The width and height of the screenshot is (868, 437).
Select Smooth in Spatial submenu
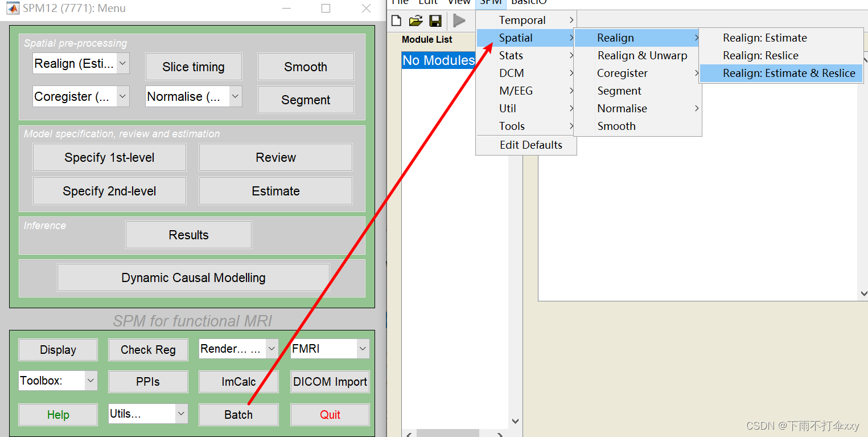click(x=637, y=126)
